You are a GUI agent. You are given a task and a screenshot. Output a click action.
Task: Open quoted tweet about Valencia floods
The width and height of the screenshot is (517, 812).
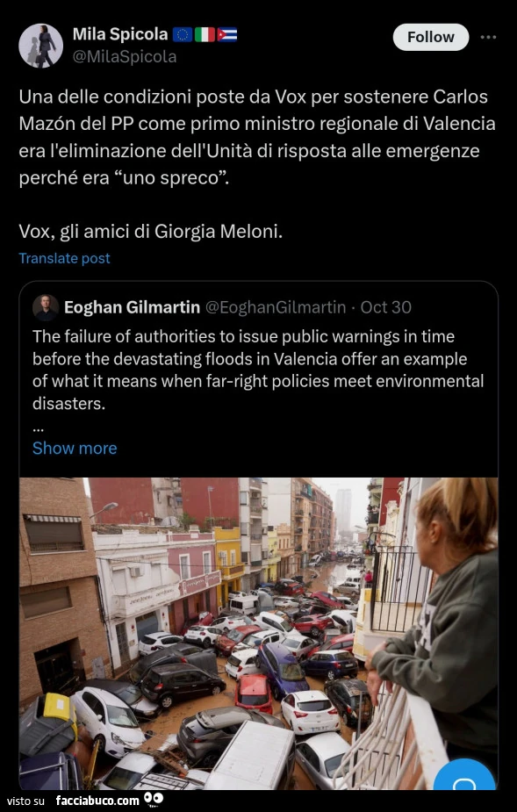[x=258, y=370]
